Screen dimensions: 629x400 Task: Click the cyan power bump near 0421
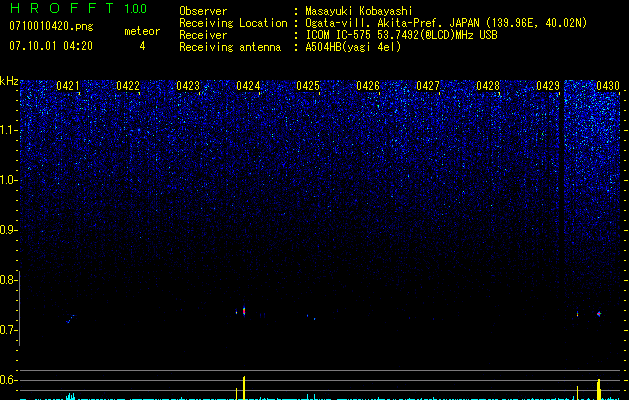click(x=71, y=396)
